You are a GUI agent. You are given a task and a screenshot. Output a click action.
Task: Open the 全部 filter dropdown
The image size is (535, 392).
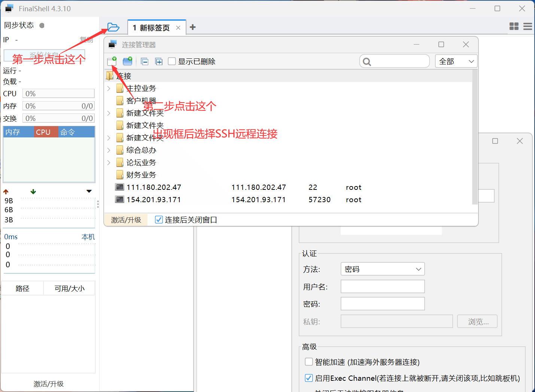point(456,61)
